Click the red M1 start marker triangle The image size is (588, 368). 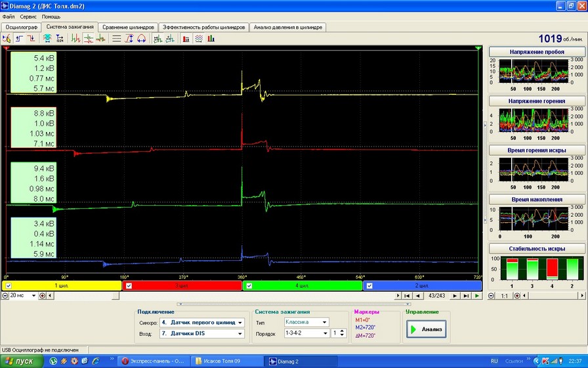point(6,48)
